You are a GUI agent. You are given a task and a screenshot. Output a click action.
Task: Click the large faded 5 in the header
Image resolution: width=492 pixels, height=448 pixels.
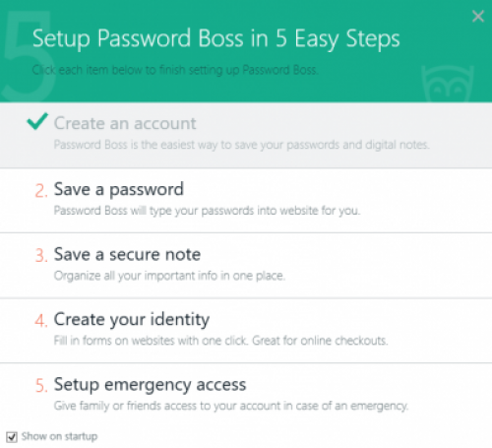click(28, 56)
